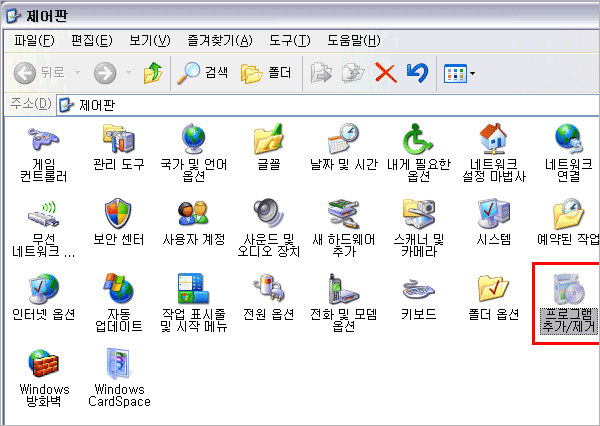Open the 전원 옵션 icon
This screenshot has width=600, height=426.
268,289
